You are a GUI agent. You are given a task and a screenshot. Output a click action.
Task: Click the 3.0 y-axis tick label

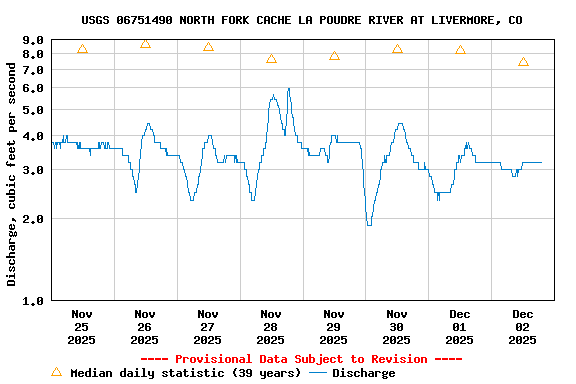(x=33, y=170)
